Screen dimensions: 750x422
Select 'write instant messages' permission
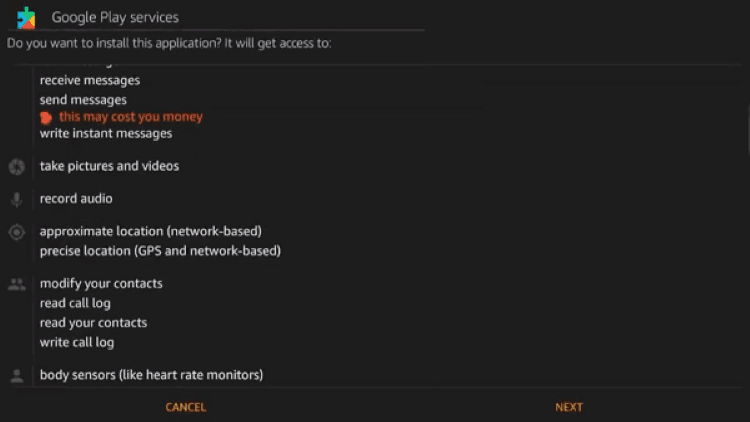tap(106, 133)
